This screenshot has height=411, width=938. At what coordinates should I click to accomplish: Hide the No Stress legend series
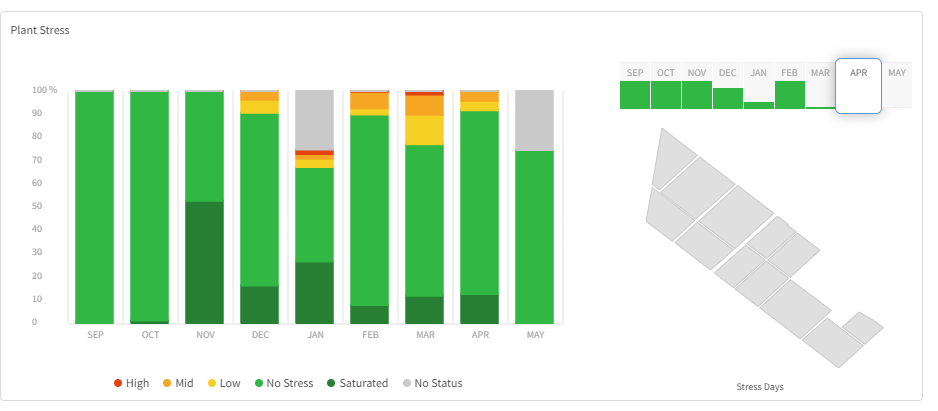(x=284, y=383)
